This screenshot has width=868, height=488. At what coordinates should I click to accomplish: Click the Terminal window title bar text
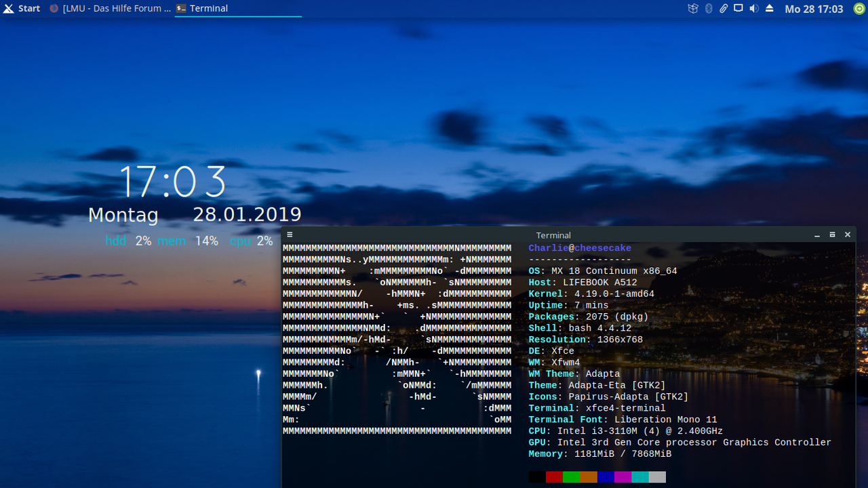pyautogui.click(x=553, y=235)
